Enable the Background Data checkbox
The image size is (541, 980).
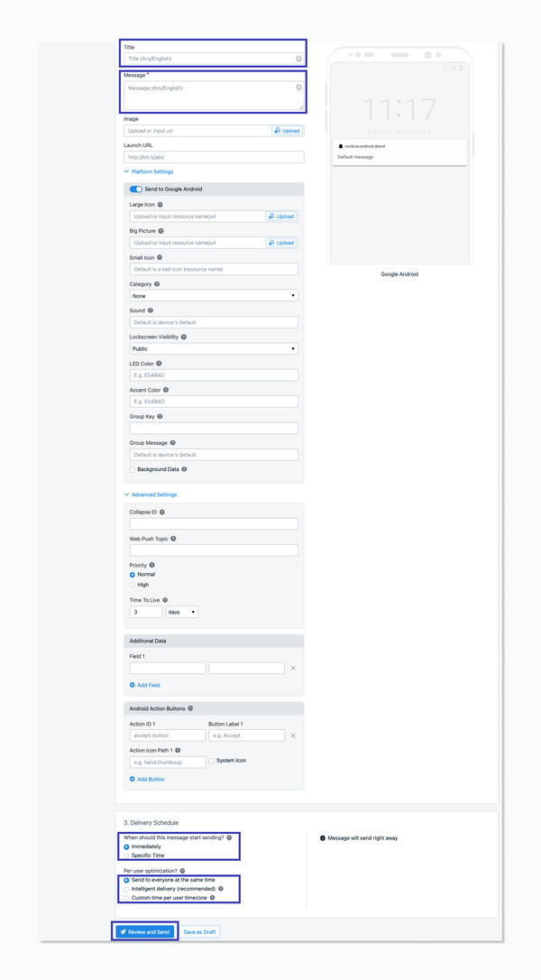tap(131, 469)
